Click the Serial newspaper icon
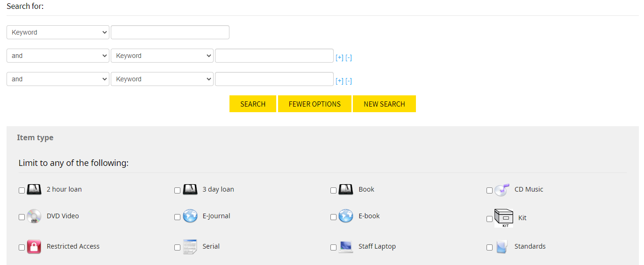 point(190,247)
